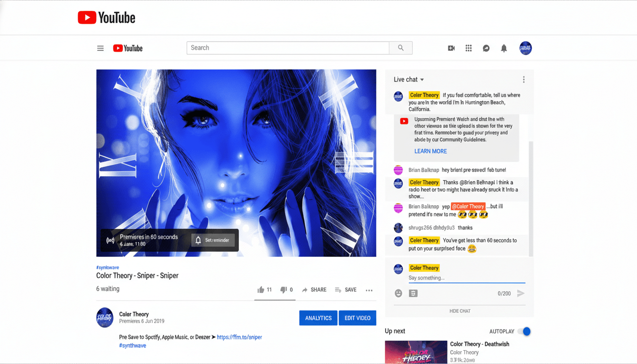637x364 pixels.
Task: Like the video with the thumbs up
Action: point(261,290)
